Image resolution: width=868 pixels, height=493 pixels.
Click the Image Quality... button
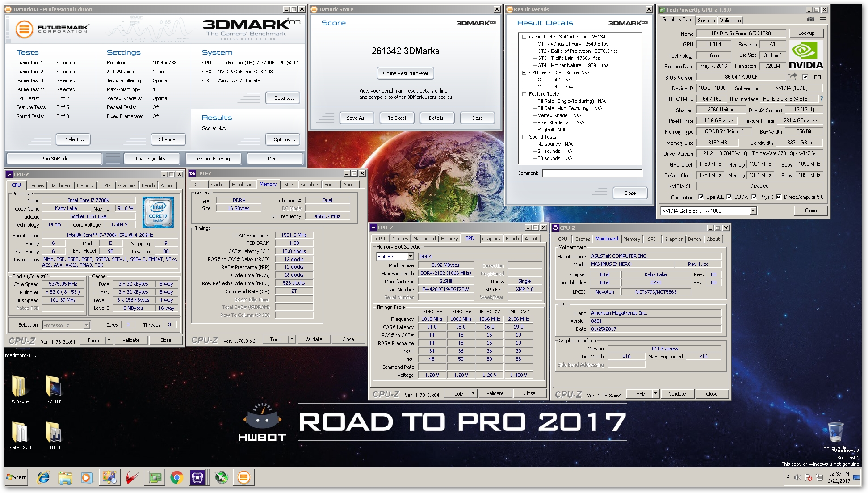click(x=153, y=159)
